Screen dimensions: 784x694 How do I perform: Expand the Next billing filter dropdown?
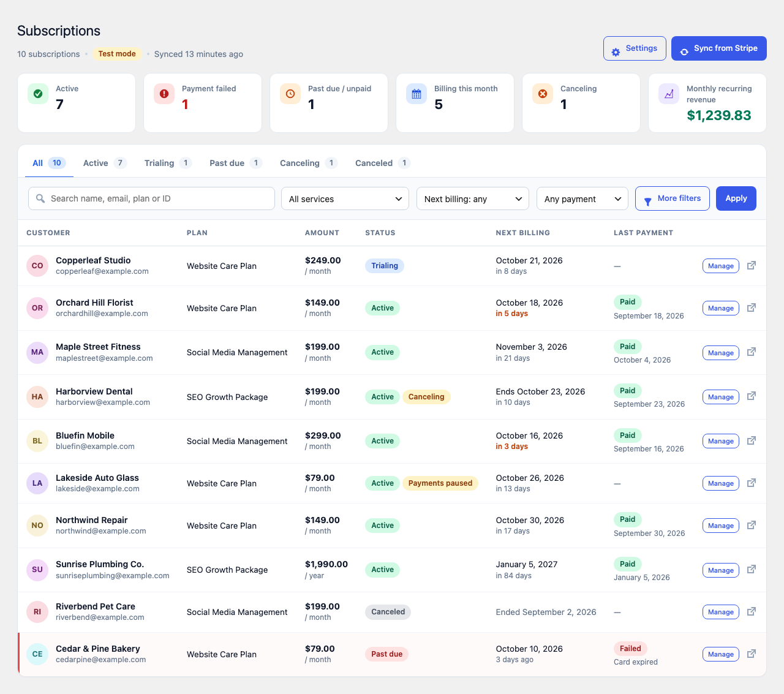tap(473, 198)
